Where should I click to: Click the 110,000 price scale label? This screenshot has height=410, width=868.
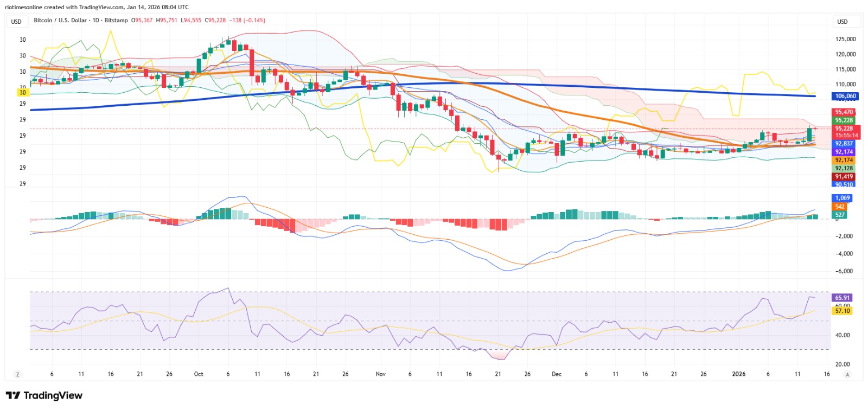pos(846,84)
